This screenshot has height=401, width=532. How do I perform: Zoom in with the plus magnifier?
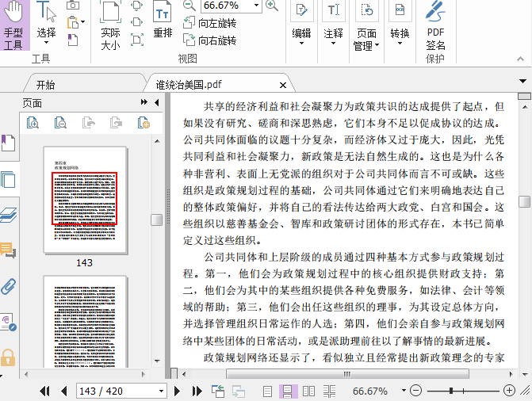click(272, 5)
